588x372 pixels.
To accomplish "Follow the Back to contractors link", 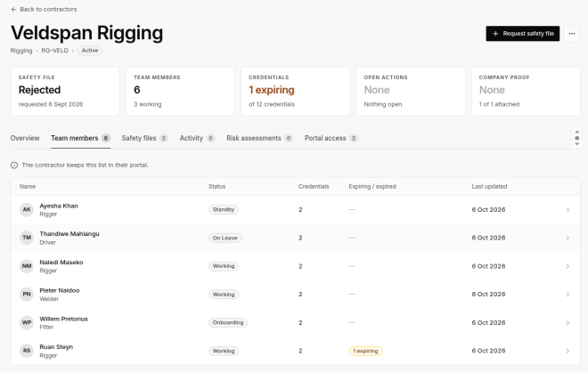I will pos(45,10).
